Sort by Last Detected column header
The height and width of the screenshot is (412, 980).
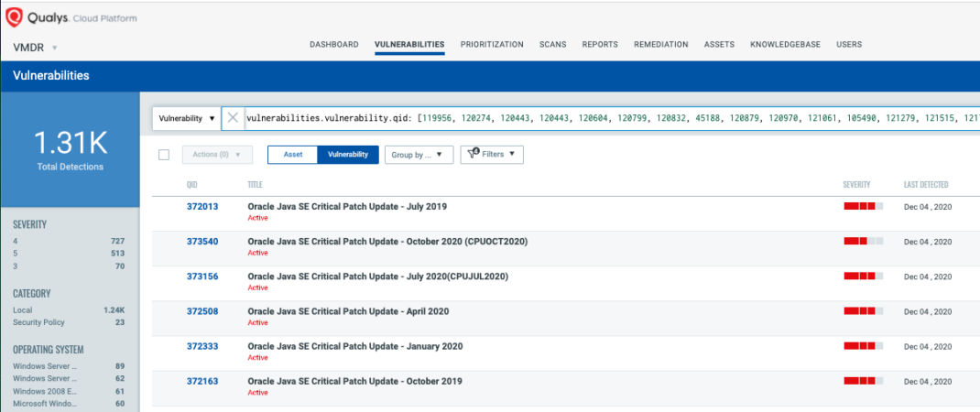(x=926, y=184)
